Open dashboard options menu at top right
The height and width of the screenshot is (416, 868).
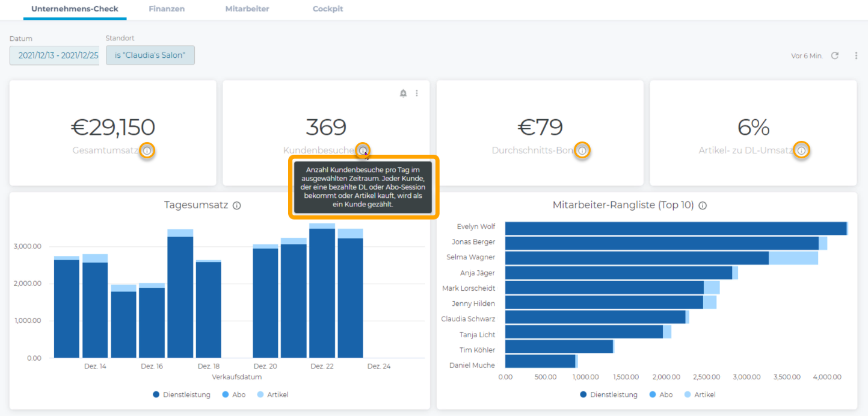(x=856, y=55)
